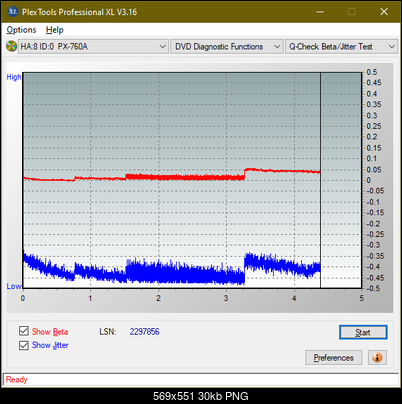
Task: Minimize the PlexTools window
Action: pyautogui.click(x=320, y=12)
